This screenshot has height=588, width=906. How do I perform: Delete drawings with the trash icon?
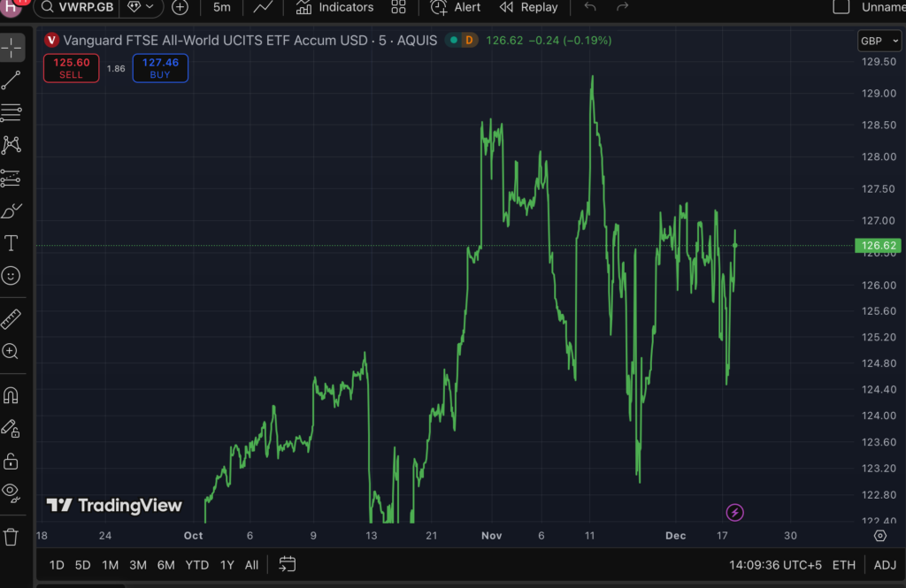tap(12, 537)
